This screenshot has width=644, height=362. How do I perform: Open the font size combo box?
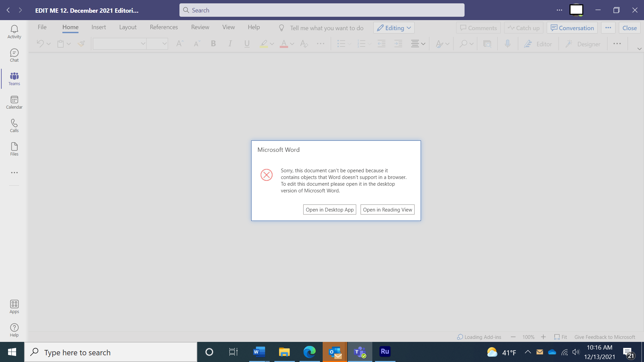157,44
